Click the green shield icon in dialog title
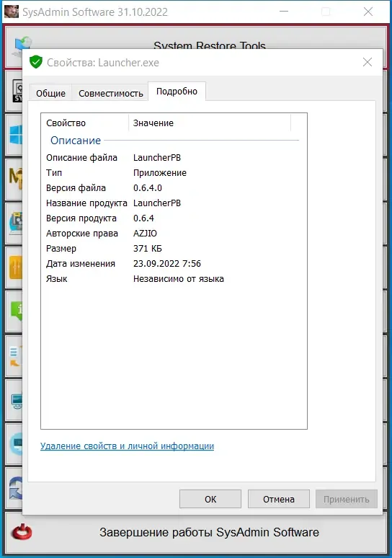 click(36, 62)
